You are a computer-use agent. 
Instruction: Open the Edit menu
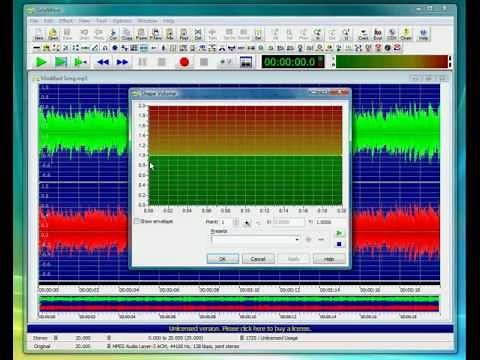49,21
